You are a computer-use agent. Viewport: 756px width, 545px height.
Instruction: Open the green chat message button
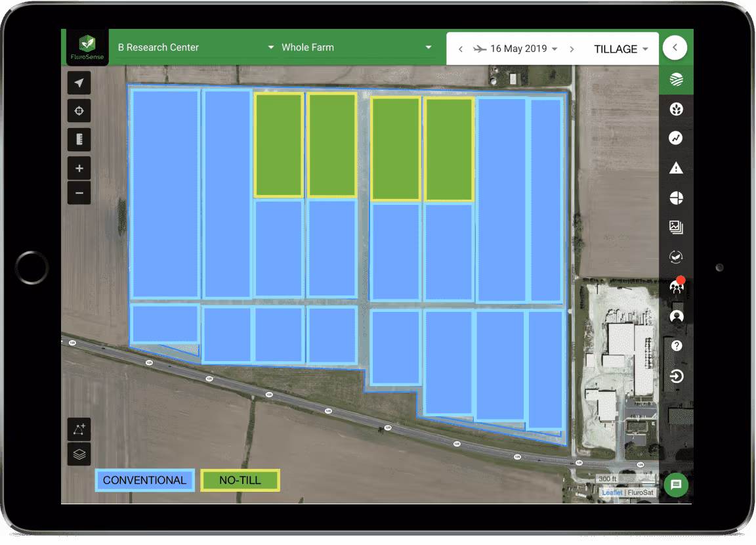676,484
